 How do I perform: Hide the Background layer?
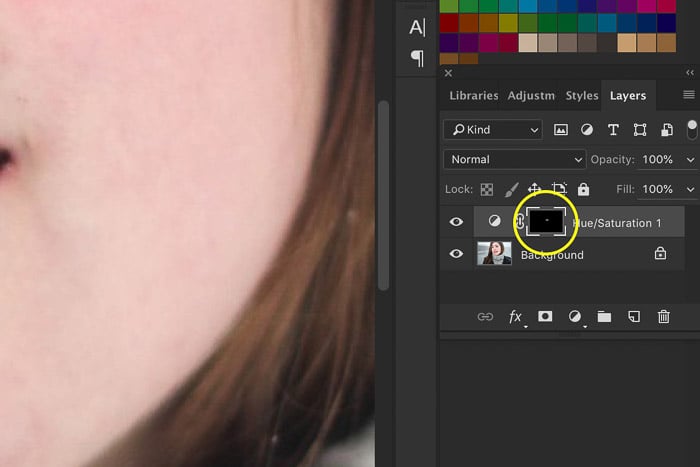coord(456,254)
